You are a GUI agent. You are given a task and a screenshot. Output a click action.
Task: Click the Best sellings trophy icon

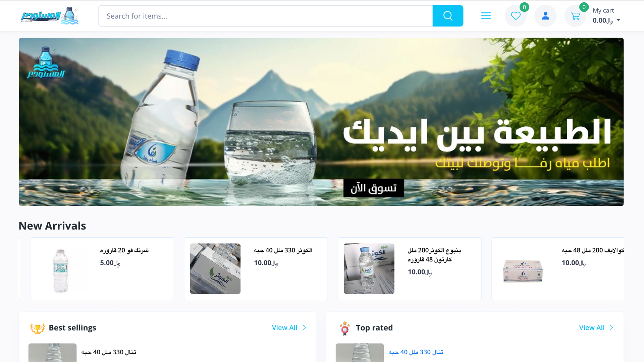click(38, 328)
